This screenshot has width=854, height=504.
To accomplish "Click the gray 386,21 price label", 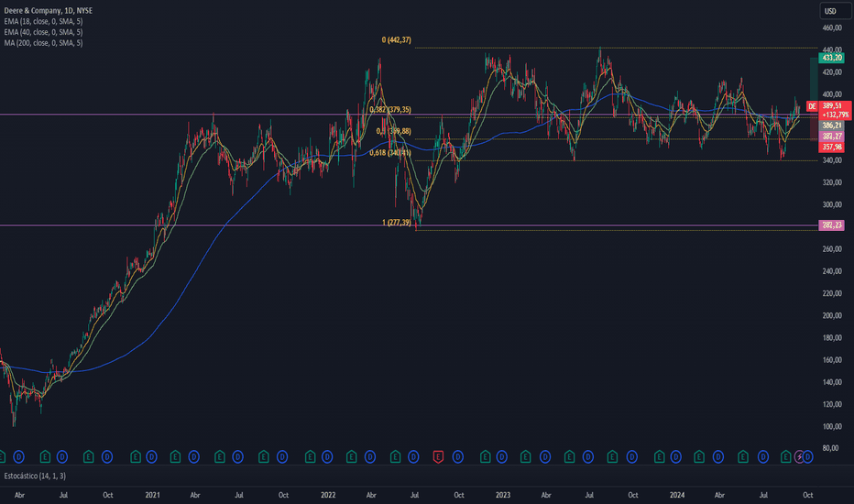I will click(x=833, y=126).
